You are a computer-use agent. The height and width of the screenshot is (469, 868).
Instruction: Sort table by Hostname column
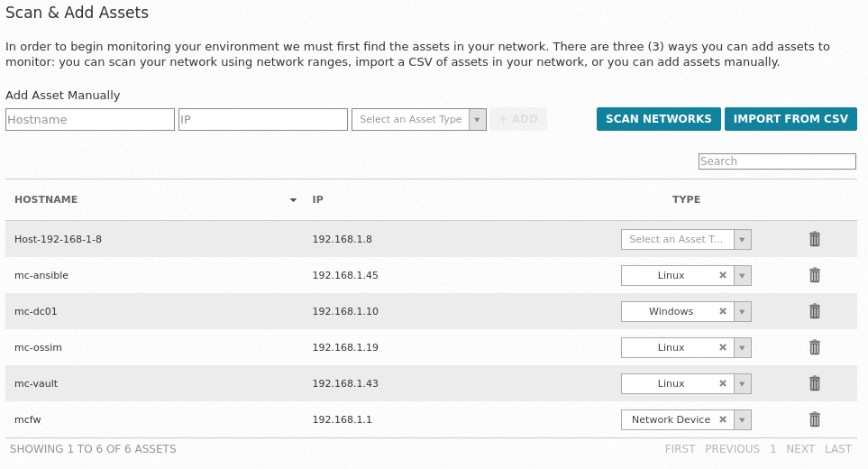tap(46, 199)
